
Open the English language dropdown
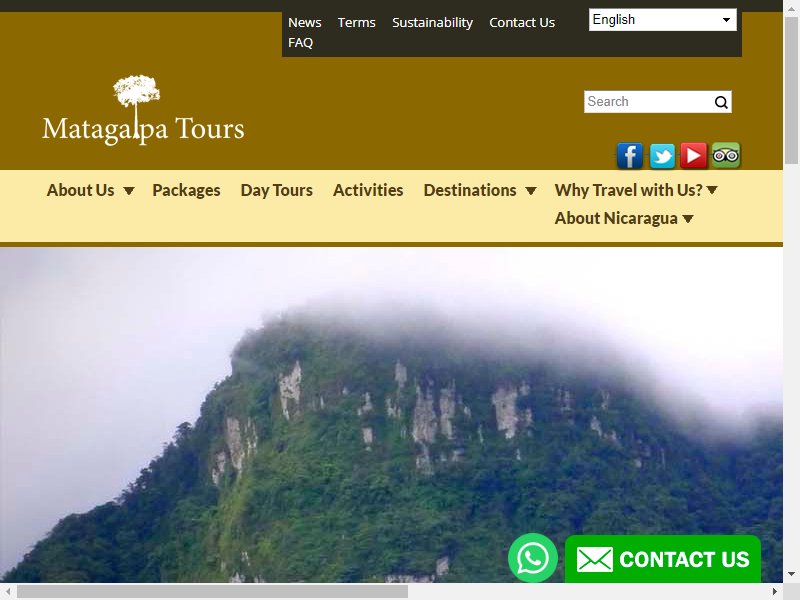pos(662,20)
